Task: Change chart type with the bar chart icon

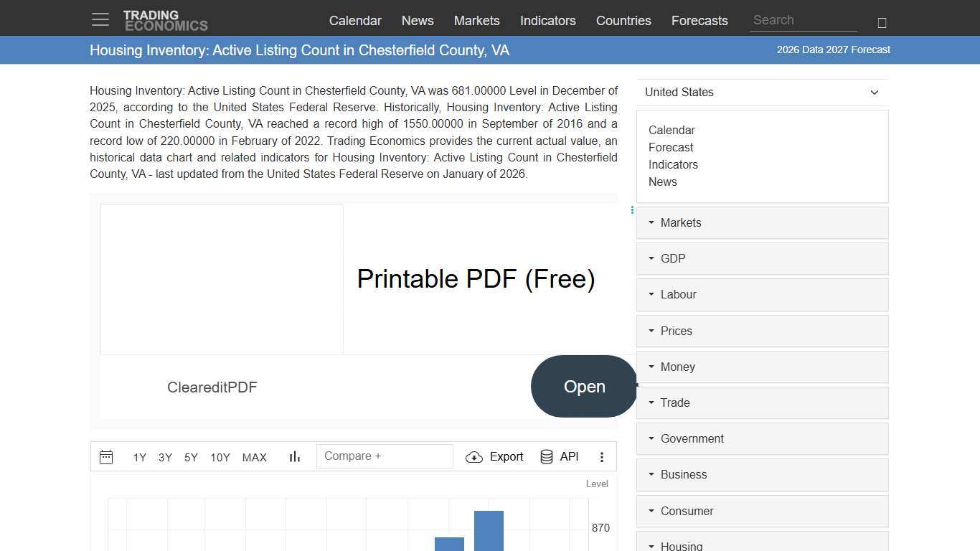Action: point(295,457)
